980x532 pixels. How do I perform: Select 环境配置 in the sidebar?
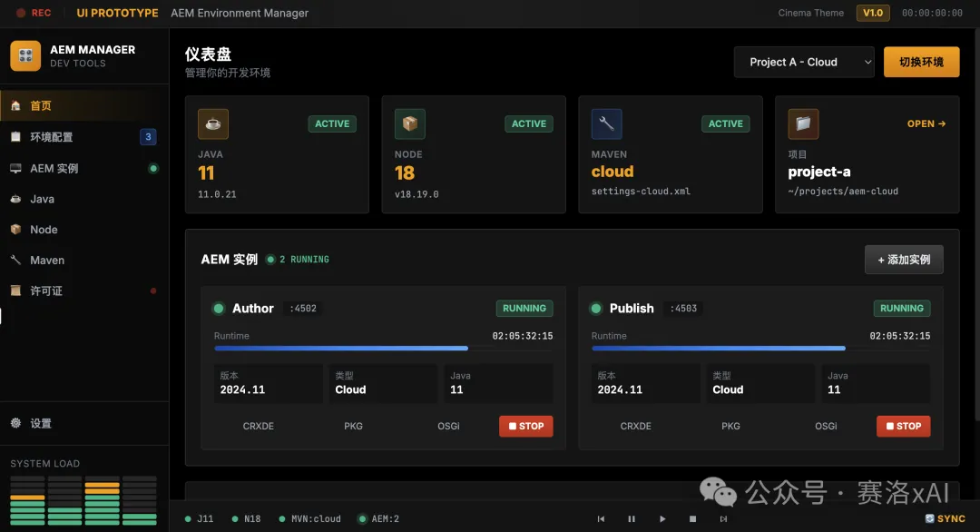click(x=52, y=137)
